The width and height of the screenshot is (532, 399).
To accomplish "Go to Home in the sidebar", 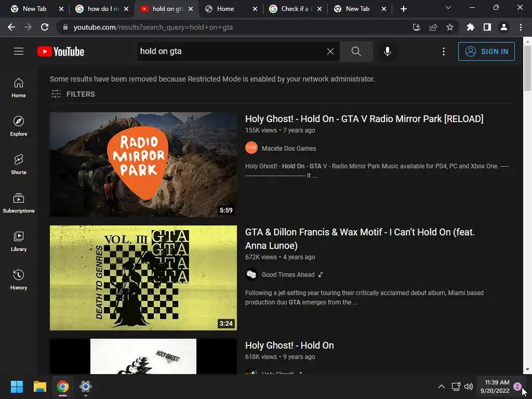I will click(19, 88).
